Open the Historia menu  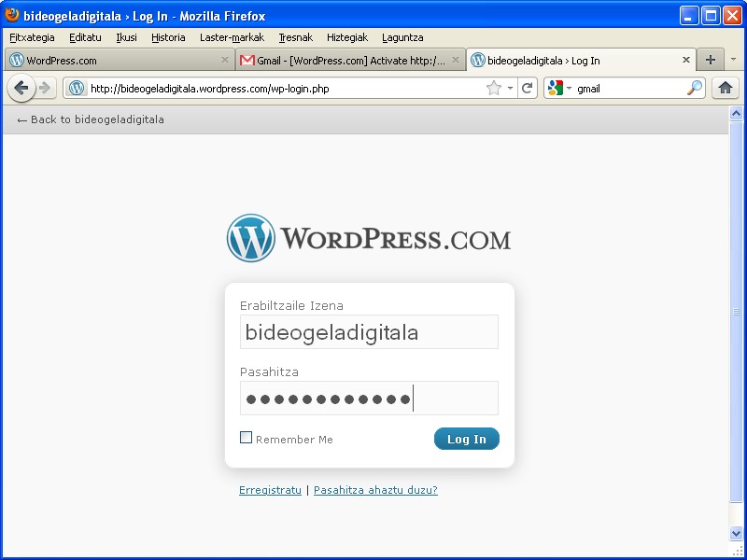click(x=168, y=37)
